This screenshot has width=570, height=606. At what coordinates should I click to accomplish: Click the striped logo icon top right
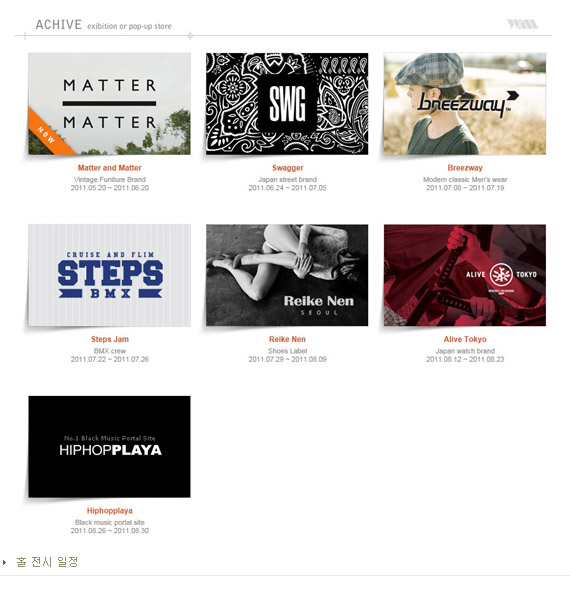[522, 24]
